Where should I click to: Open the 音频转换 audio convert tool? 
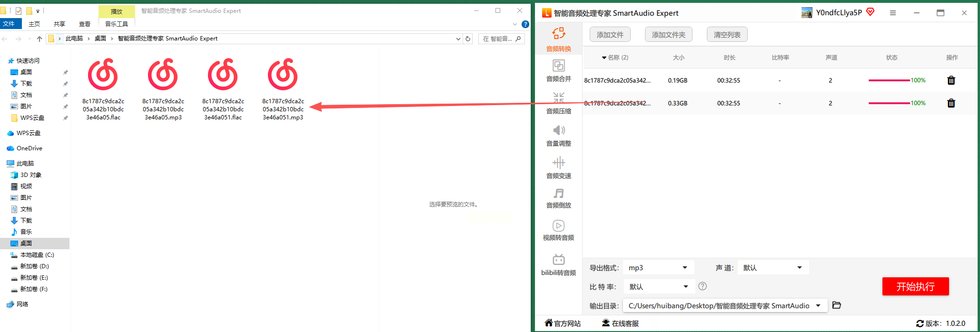(558, 39)
